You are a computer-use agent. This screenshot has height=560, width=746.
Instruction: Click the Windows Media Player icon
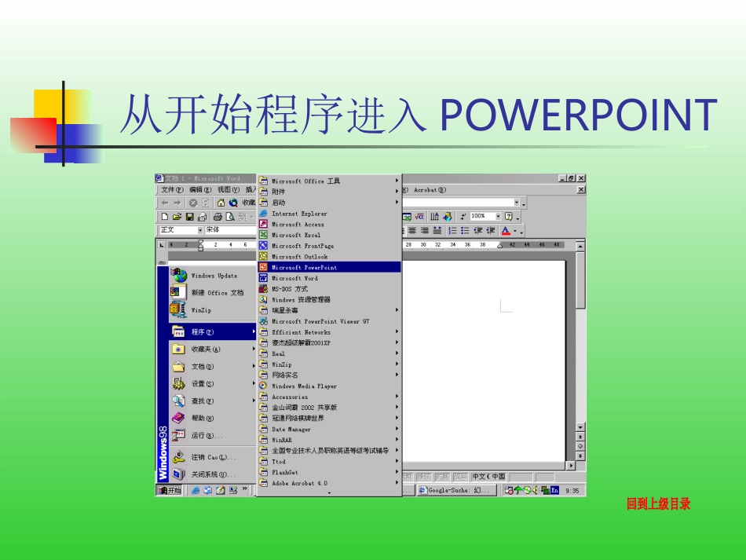pyautogui.click(x=263, y=386)
